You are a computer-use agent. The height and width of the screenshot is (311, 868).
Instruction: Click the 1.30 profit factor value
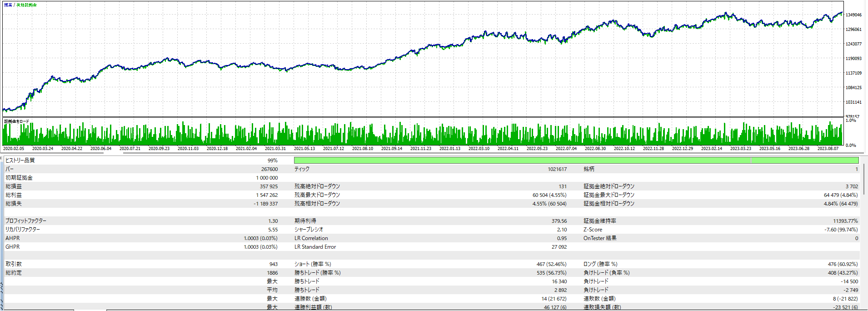pyautogui.click(x=273, y=221)
